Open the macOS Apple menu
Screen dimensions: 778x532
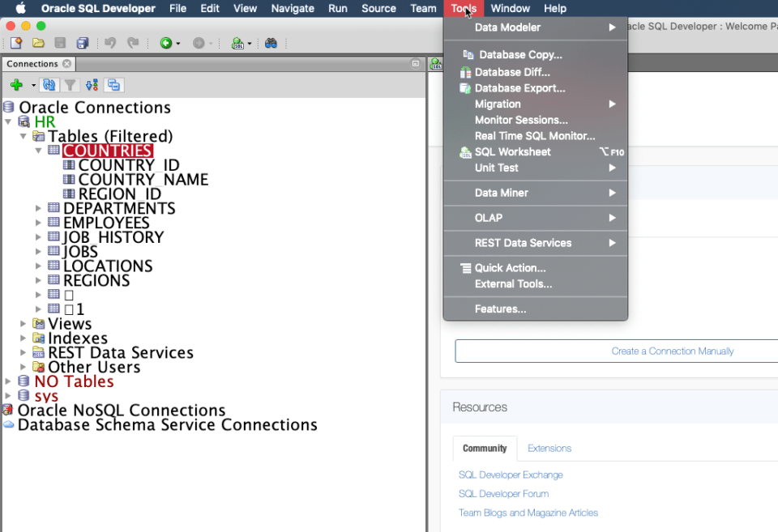pyautogui.click(x=22, y=8)
